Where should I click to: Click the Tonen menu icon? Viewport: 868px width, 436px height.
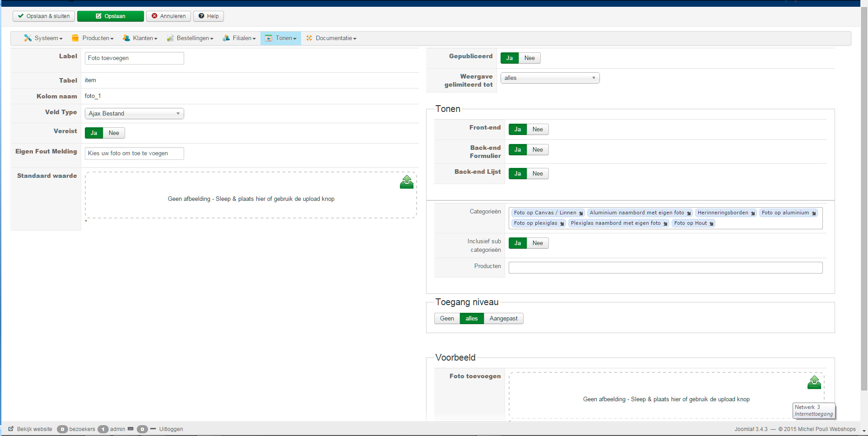point(269,38)
